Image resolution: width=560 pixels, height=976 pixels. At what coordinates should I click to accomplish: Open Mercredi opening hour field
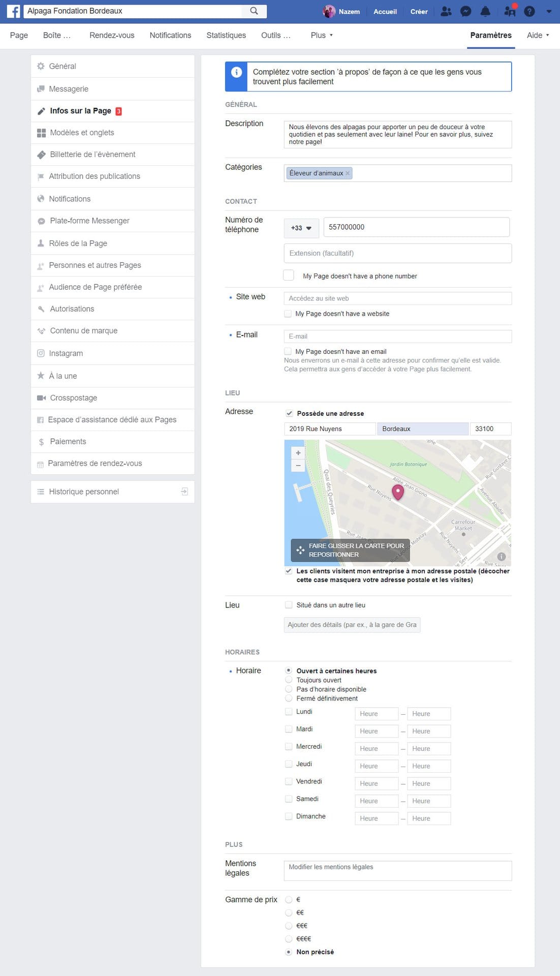click(x=377, y=749)
